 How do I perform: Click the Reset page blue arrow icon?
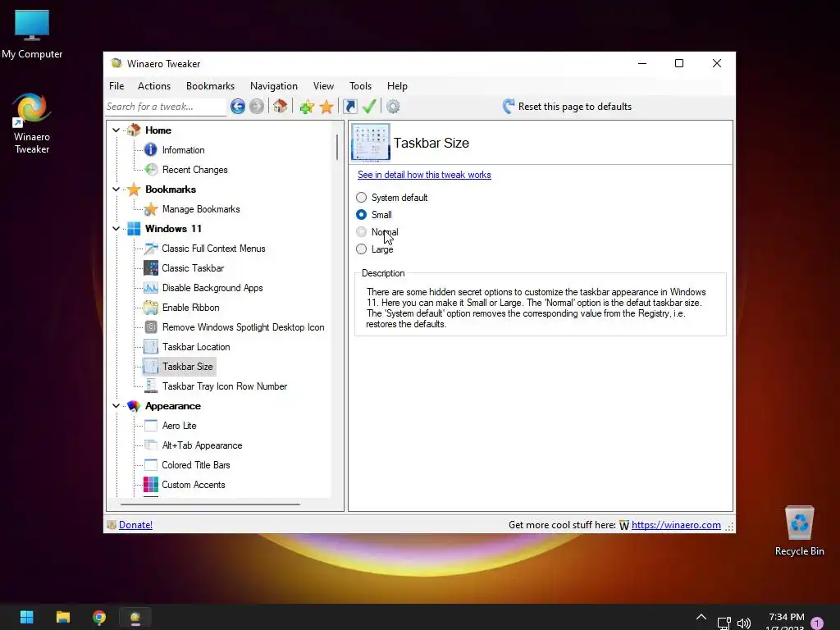[x=509, y=106]
